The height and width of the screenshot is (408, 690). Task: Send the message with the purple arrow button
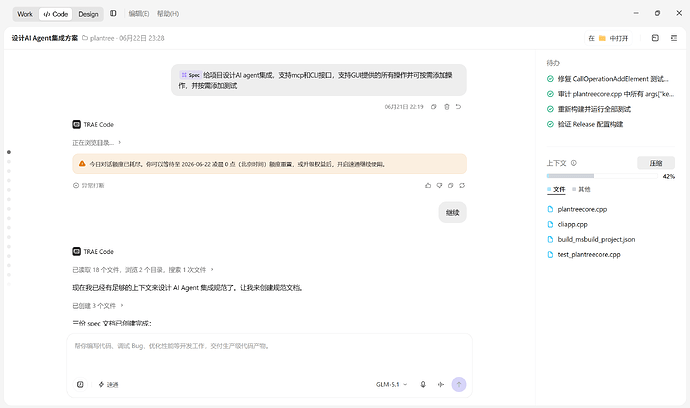(459, 384)
